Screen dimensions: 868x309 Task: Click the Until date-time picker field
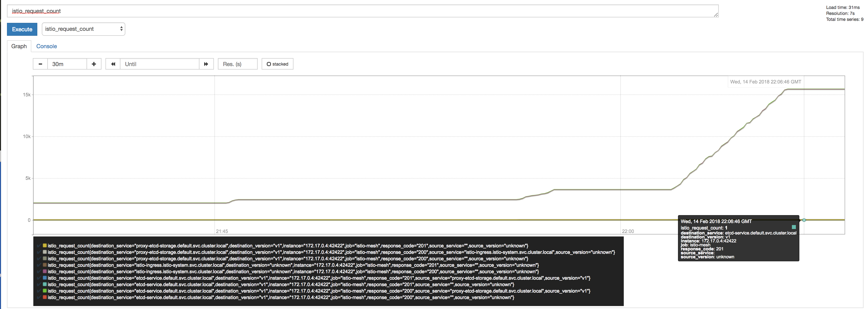click(x=159, y=64)
